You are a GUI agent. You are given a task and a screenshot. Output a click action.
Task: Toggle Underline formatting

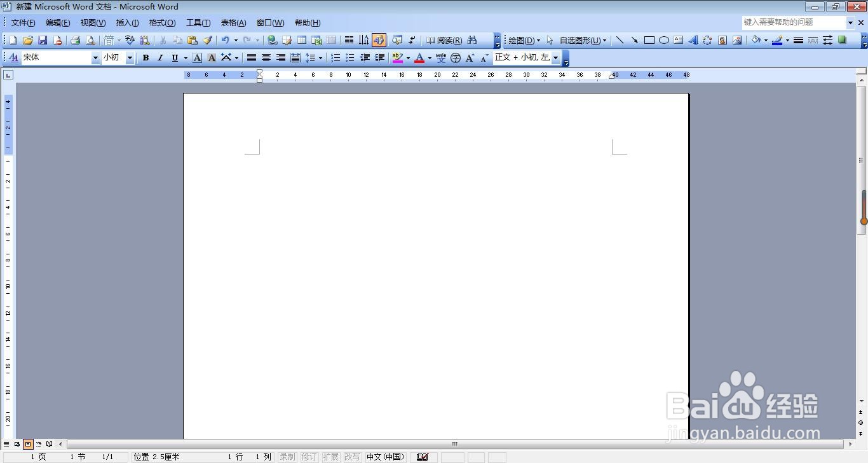(175, 58)
